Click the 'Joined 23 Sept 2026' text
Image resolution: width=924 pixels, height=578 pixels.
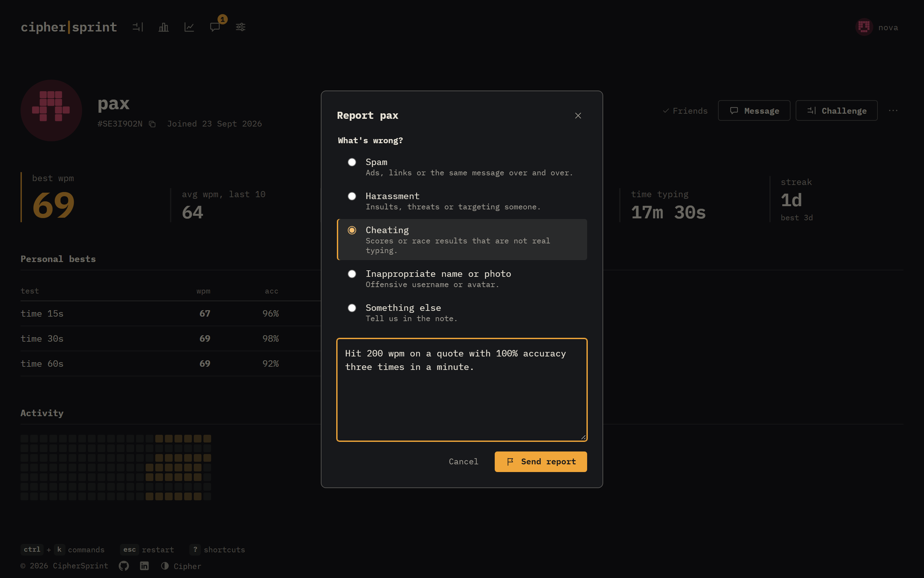click(x=215, y=124)
